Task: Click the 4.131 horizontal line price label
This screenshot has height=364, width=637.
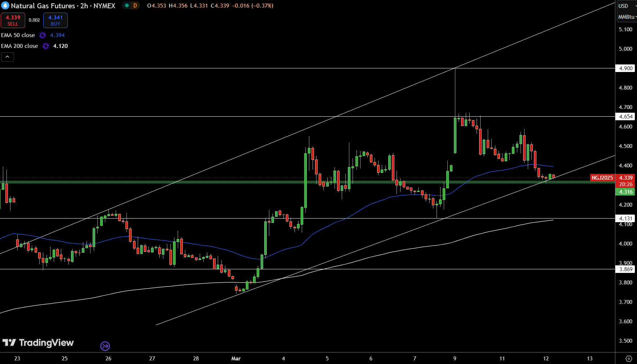Action: 625,219
